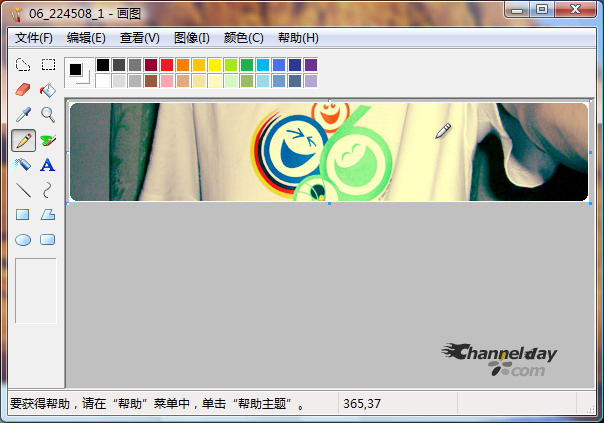The height and width of the screenshot is (423, 604).
Task: Select the lavender color swatch
Action: (311, 81)
